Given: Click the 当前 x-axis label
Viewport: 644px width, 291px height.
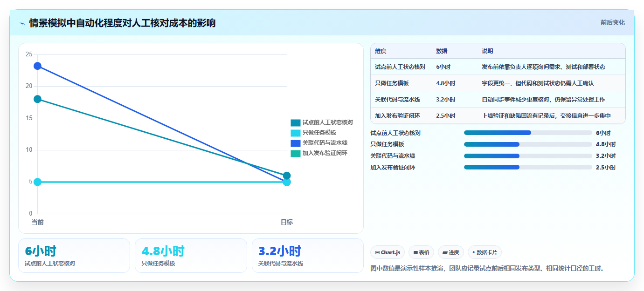Looking at the screenshot, I should tap(38, 223).
